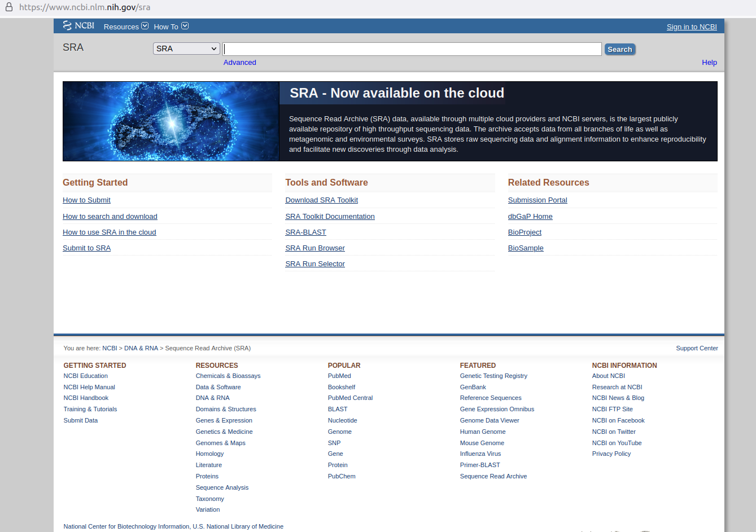Open NCBI Education footer link
This screenshot has width=756, height=532.
click(x=86, y=376)
